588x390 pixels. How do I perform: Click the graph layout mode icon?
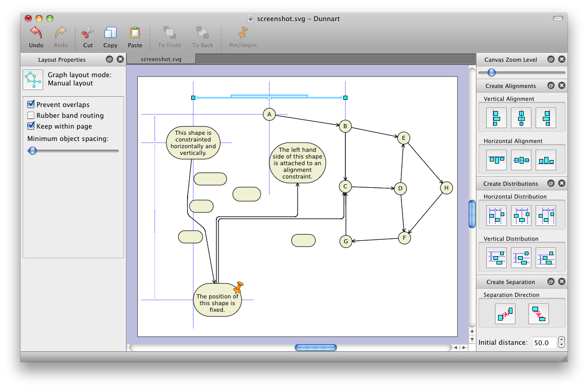coord(33,79)
